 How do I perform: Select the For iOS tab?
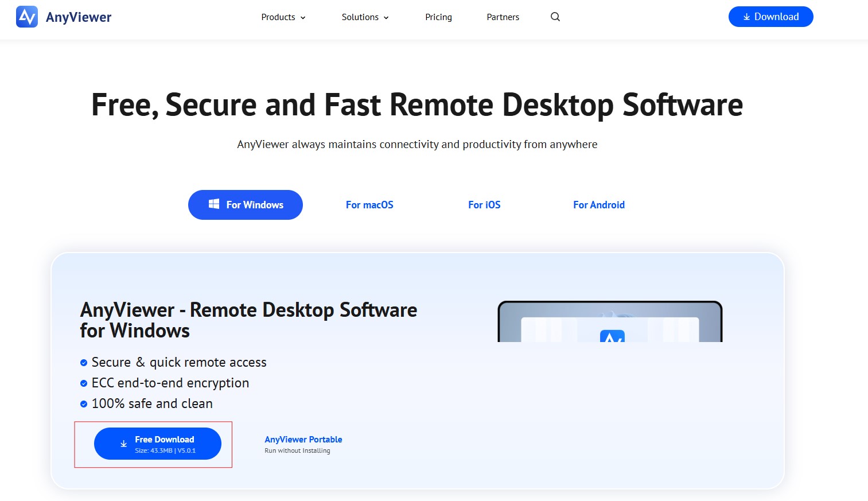coord(484,205)
